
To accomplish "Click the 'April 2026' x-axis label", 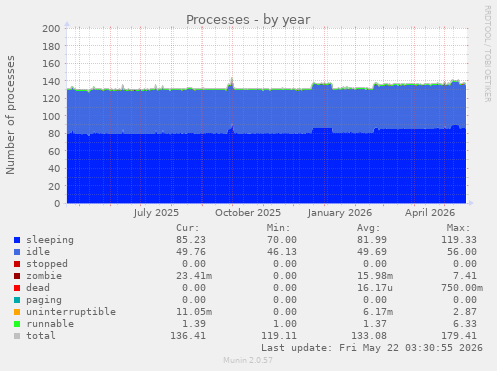I will 430,213.
